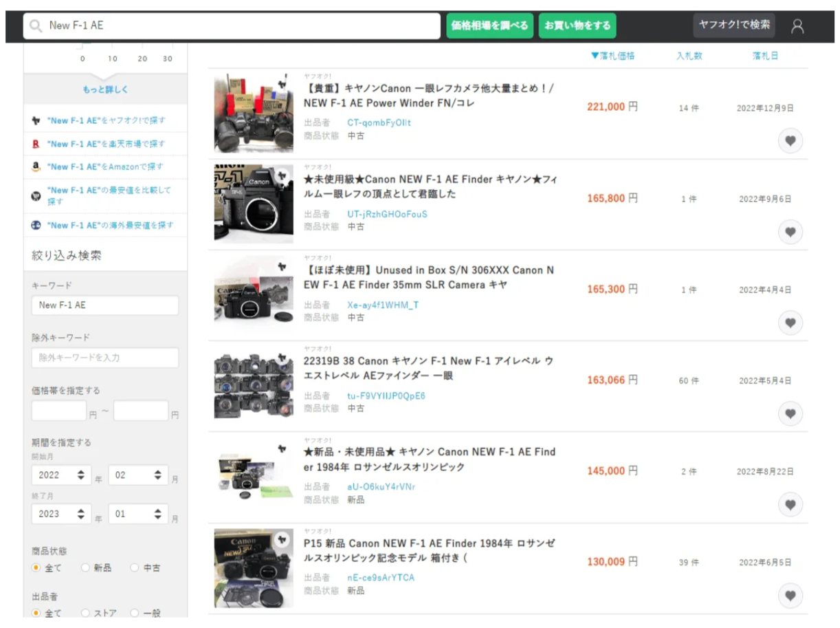Select 全て radio for 商品状態
Image resolution: width=840 pixels, height=628 pixels.
36,568
